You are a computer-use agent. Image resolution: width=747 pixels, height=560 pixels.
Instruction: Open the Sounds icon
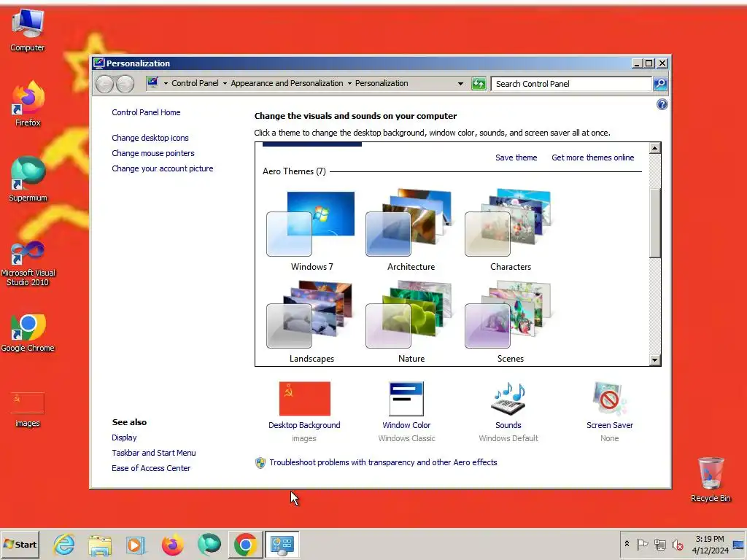508,399
